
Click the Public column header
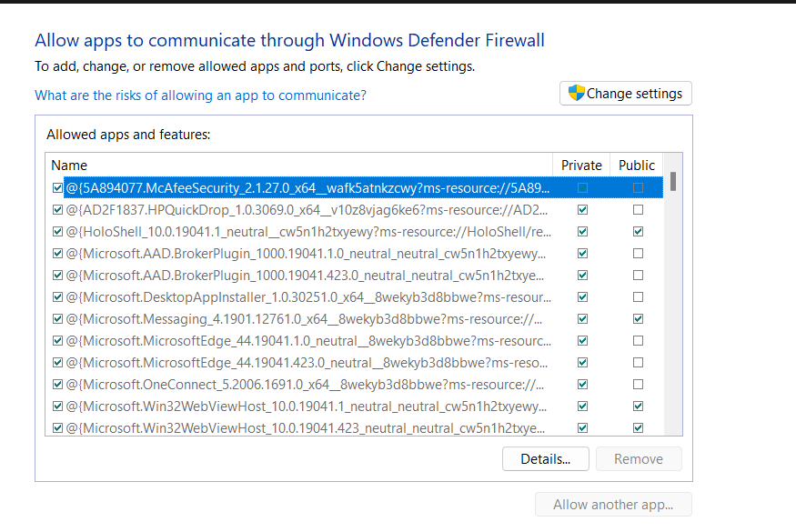click(x=637, y=165)
